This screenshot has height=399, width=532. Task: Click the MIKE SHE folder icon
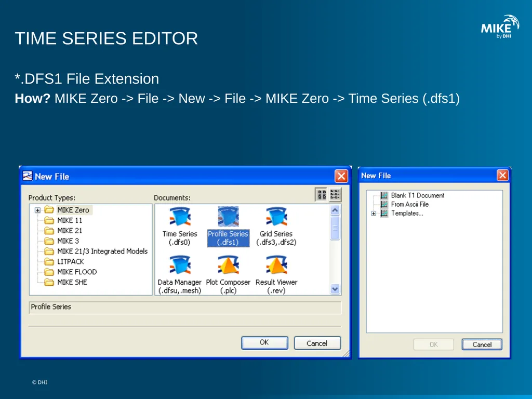[x=49, y=282]
